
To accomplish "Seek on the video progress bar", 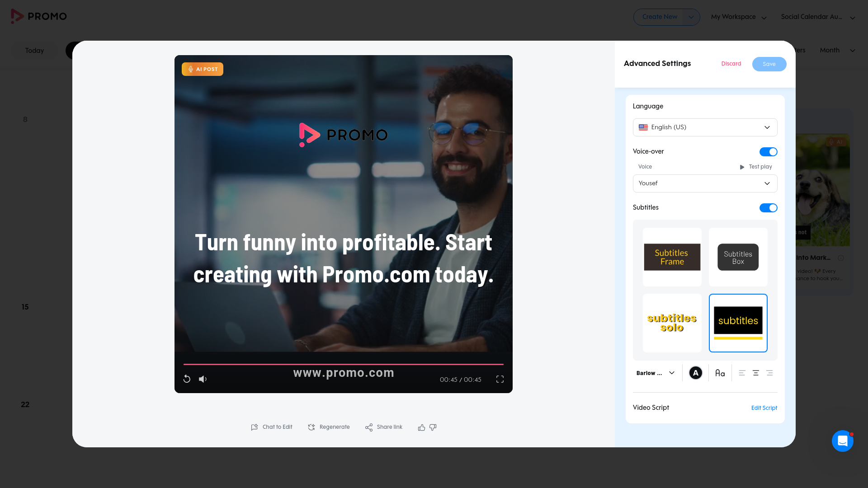I will click(344, 364).
